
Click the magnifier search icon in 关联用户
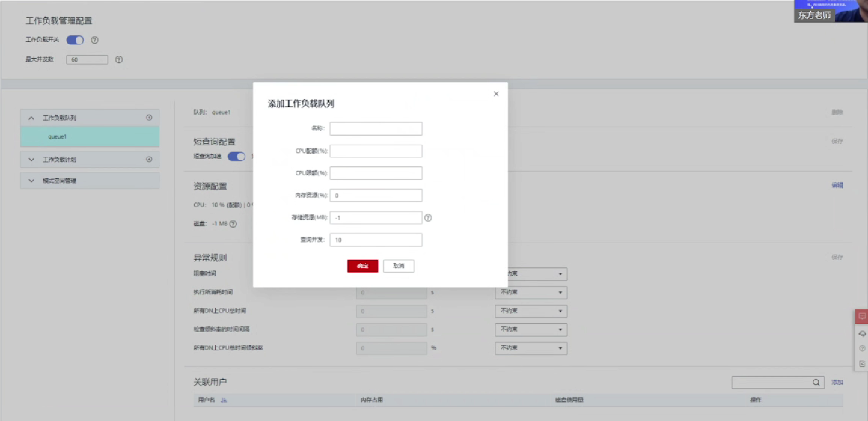816,382
